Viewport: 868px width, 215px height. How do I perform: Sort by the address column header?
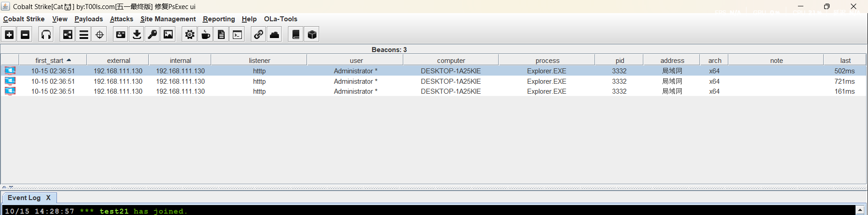coord(672,60)
